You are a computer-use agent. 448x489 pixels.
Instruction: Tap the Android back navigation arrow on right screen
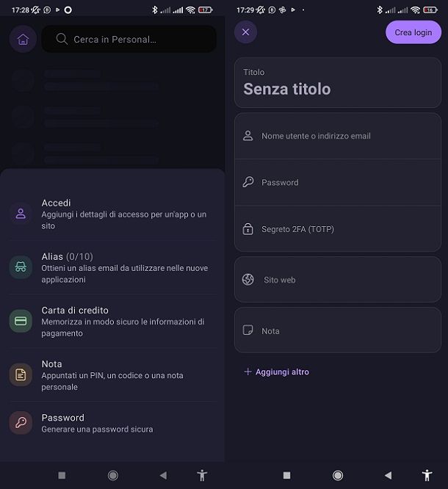click(x=388, y=475)
